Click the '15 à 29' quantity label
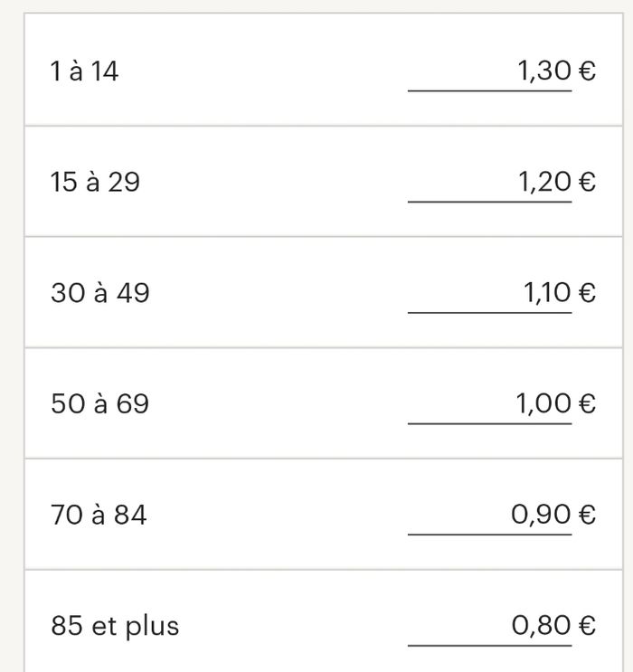633x672 pixels. [x=95, y=182]
